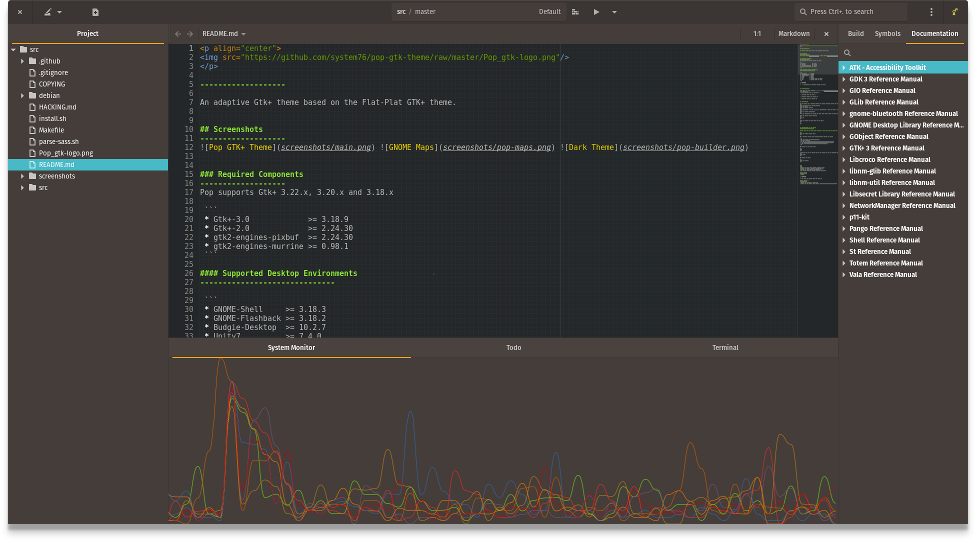Expand the nested src folder at bottom
This screenshot has width=976, height=542.
point(22,187)
